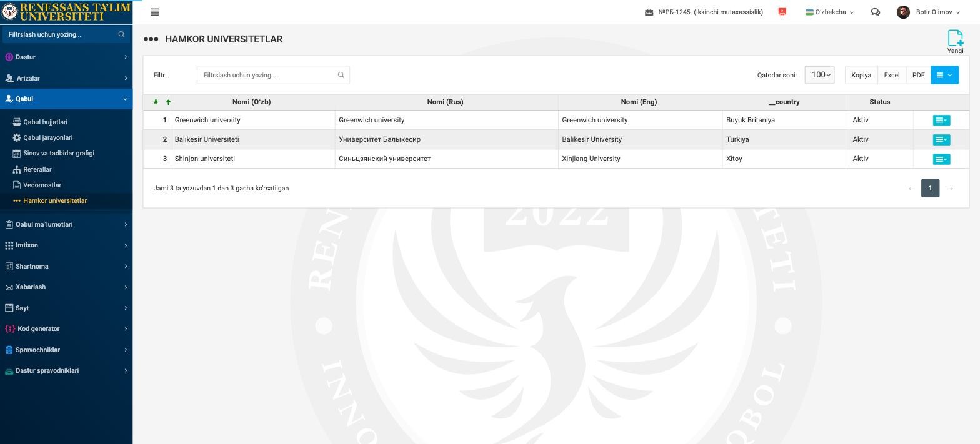
Task: Export table with Excel button
Action: (x=892, y=75)
